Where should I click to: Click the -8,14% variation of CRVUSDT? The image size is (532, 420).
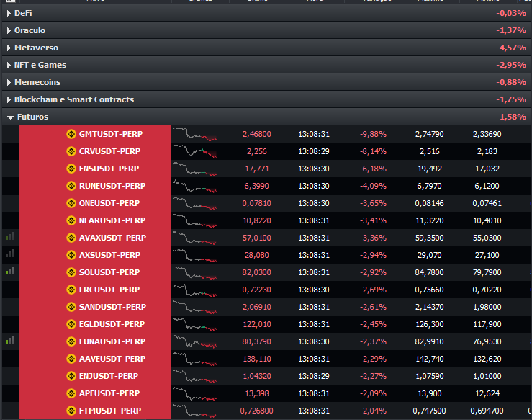[x=373, y=151]
